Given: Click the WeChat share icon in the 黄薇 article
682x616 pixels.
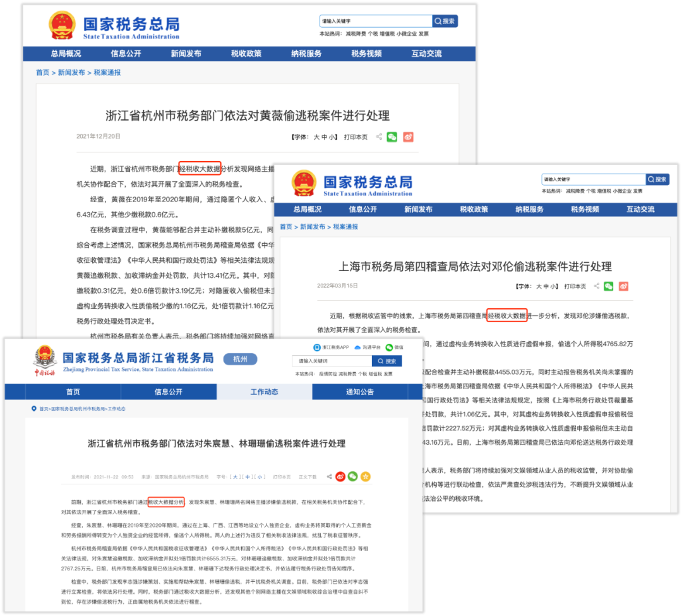Looking at the screenshot, I should pyautogui.click(x=392, y=137).
